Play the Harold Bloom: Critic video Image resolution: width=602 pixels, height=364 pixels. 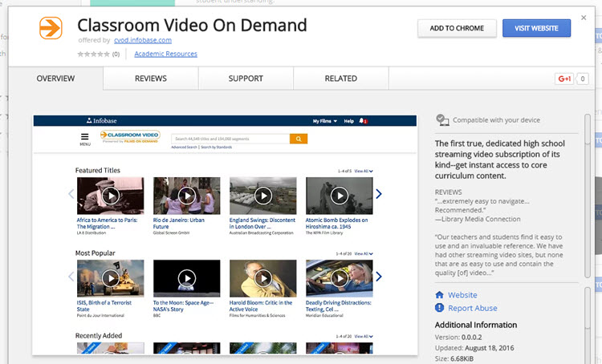tap(263, 278)
